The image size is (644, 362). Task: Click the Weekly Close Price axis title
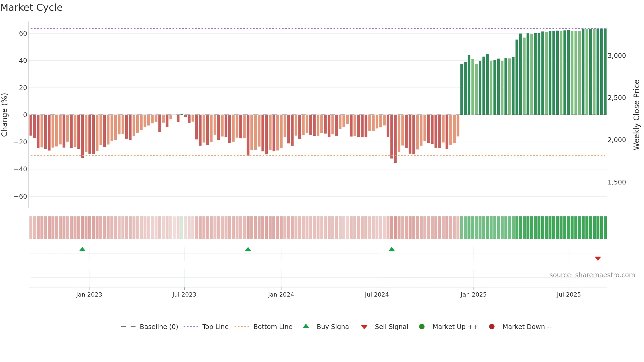[636, 115]
